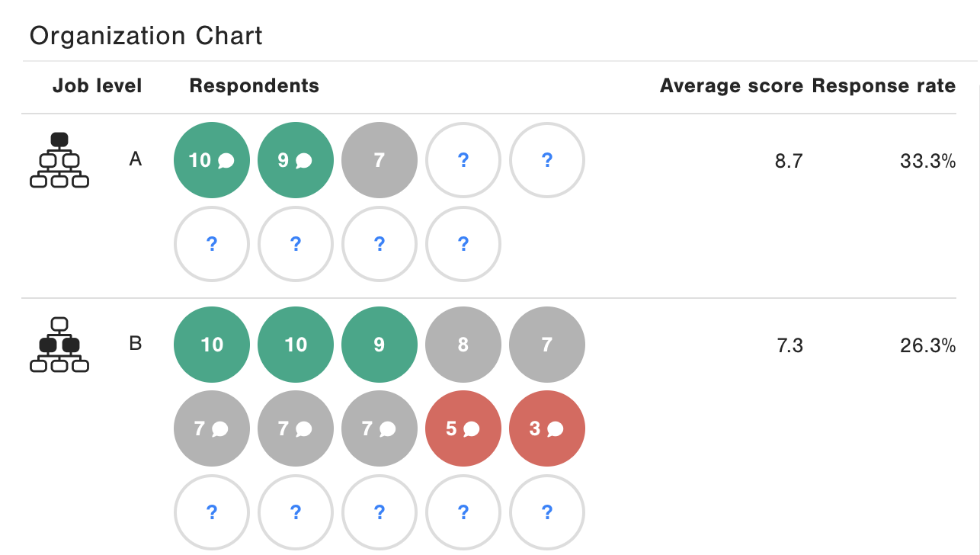Select the green 9 respondent in level B

[x=380, y=345]
